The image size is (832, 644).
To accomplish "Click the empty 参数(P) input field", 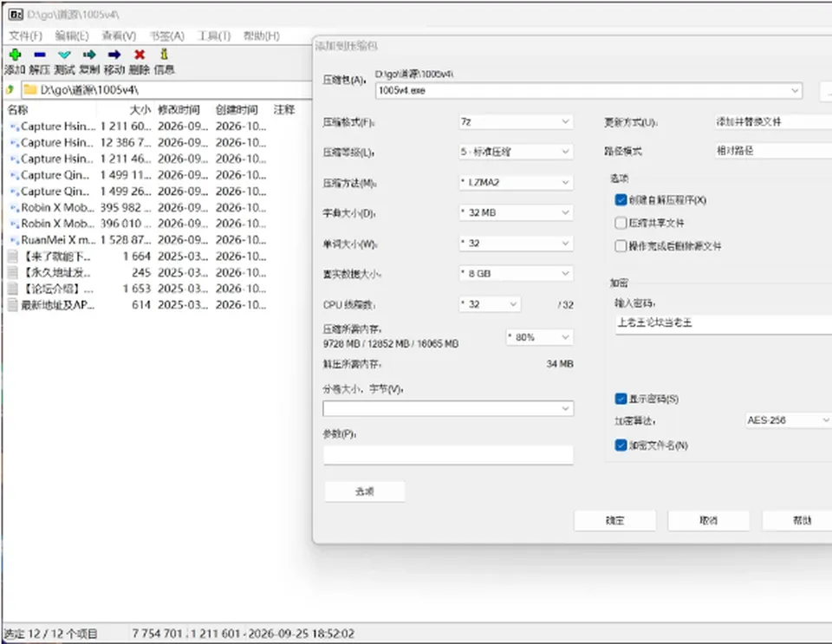I will [448, 455].
